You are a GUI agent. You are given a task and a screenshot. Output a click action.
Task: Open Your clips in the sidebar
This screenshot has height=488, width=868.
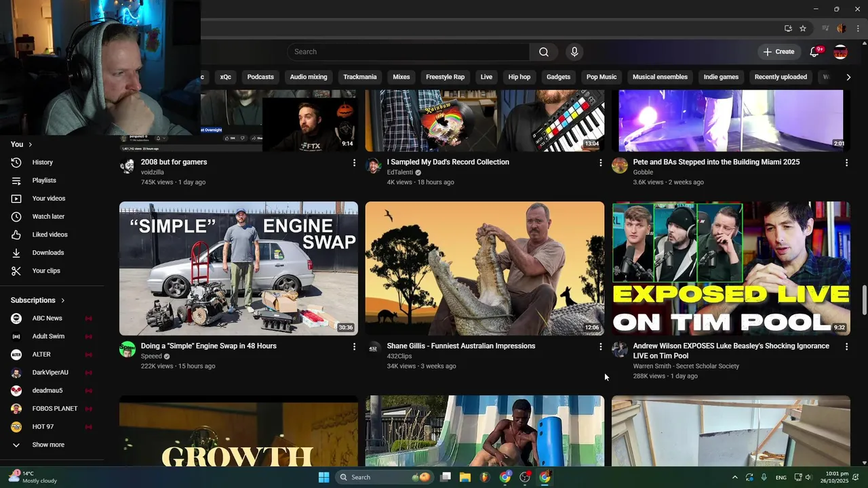pyautogui.click(x=52, y=271)
